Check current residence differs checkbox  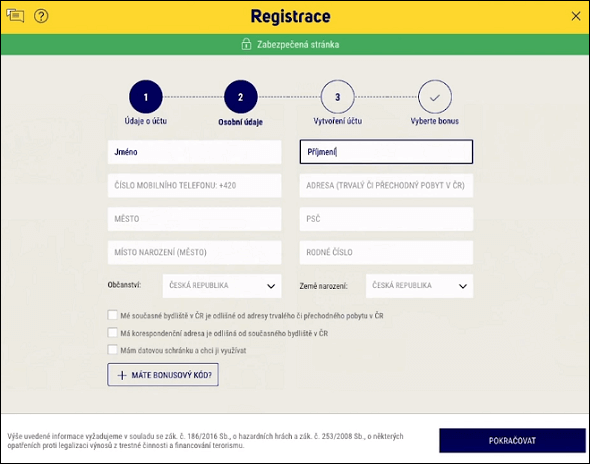[113, 315]
